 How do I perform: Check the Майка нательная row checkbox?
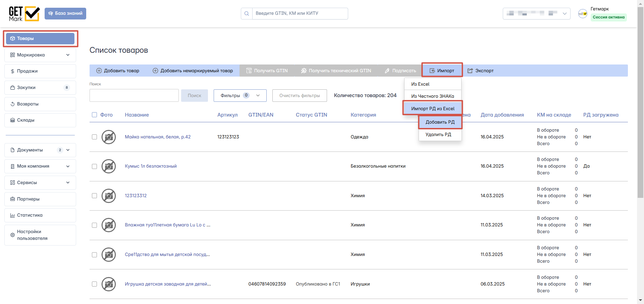pyautogui.click(x=94, y=137)
